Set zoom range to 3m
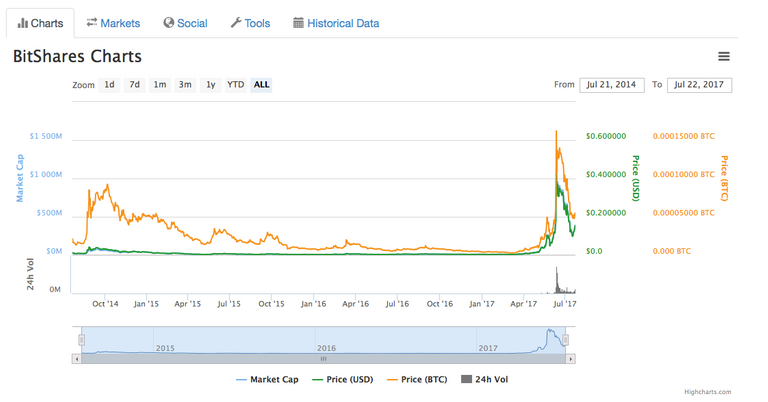This screenshot has height=402, width=768. coord(185,85)
